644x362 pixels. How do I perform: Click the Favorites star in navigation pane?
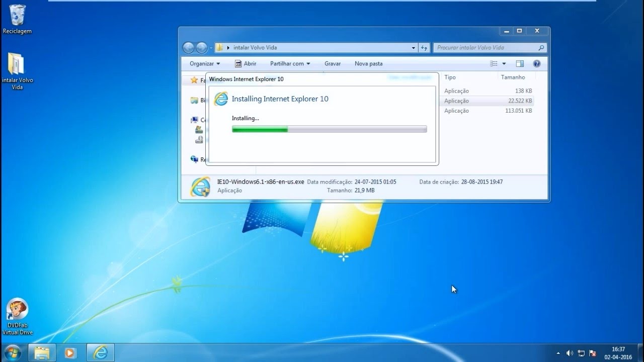194,80
